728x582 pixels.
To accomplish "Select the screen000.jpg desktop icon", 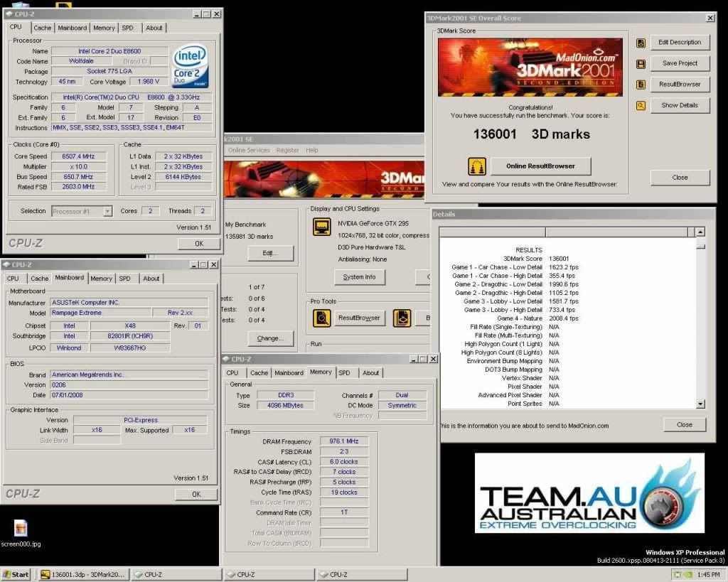I will 21,528.
